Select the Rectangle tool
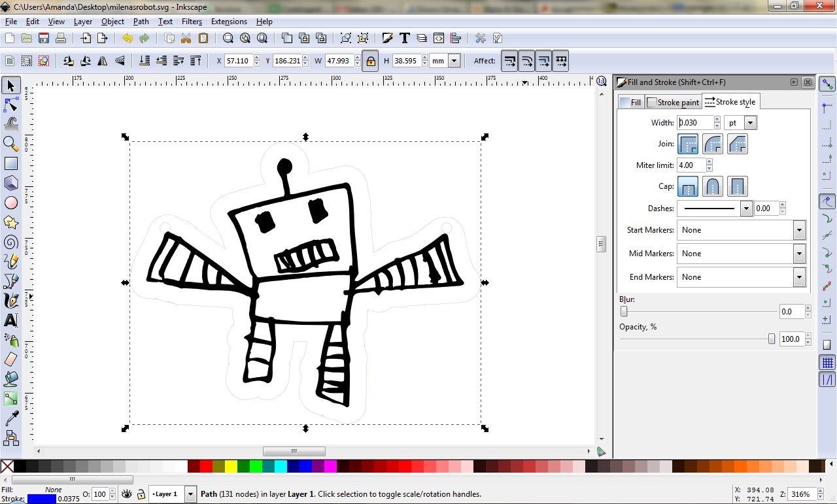The image size is (837, 504). click(10, 163)
